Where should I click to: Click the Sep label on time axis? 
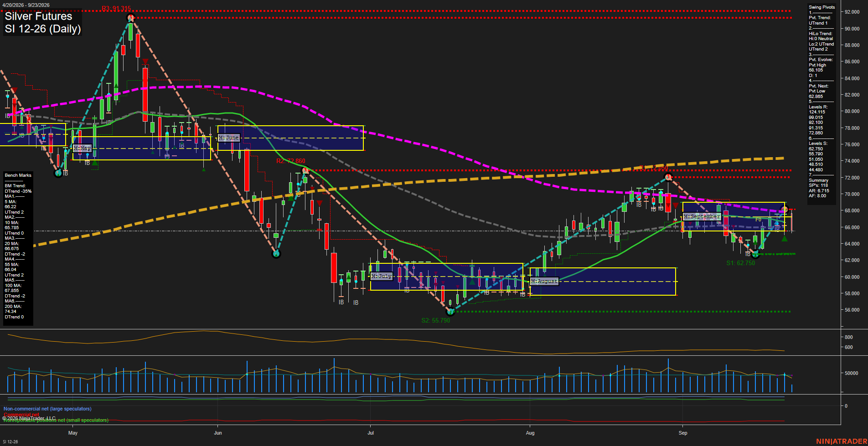point(683,433)
